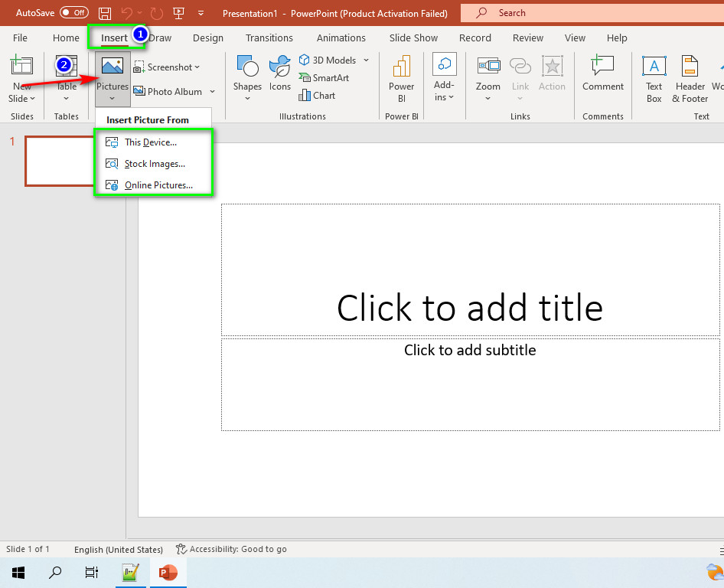Toggle the AutoSave switch

click(74, 13)
